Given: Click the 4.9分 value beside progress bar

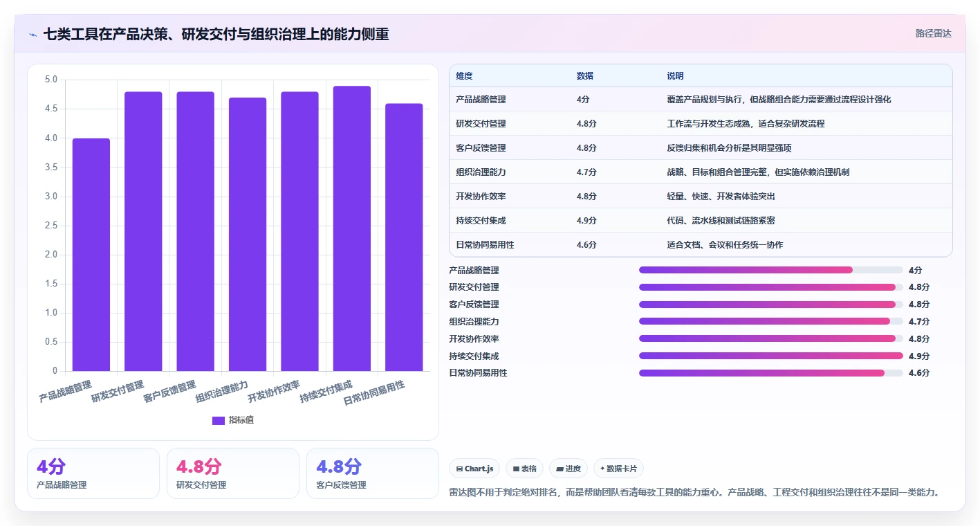Looking at the screenshot, I should (x=919, y=356).
